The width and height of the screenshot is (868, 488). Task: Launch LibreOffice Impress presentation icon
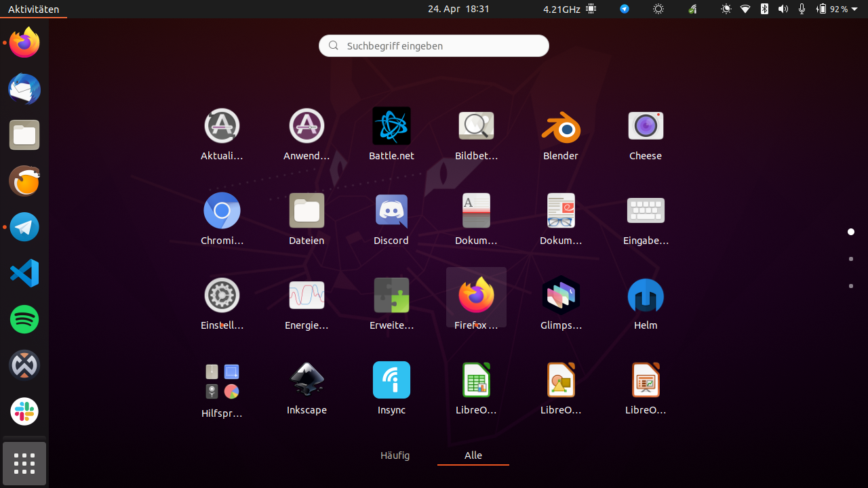646,388
